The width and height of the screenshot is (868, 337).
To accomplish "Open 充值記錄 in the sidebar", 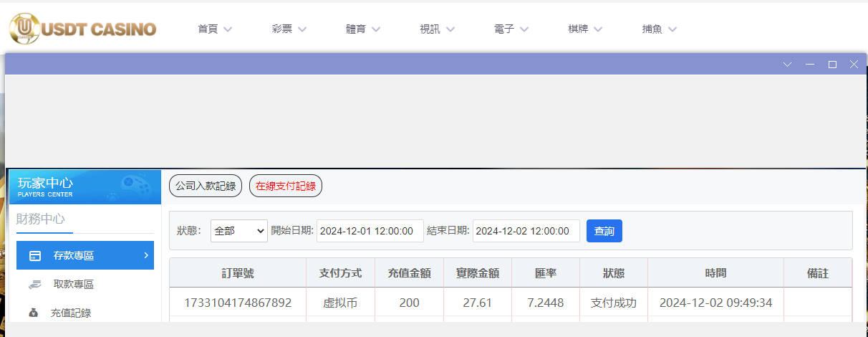I will pos(85,313).
